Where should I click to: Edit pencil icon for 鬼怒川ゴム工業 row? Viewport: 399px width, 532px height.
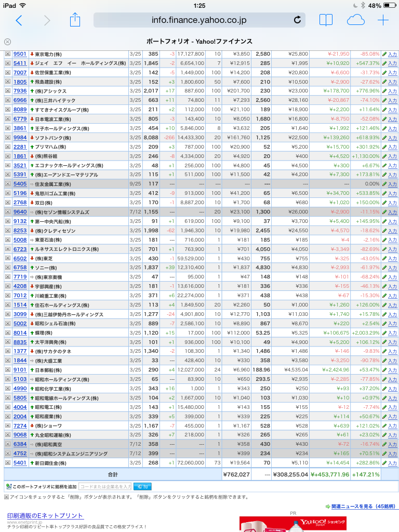click(x=384, y=193)
